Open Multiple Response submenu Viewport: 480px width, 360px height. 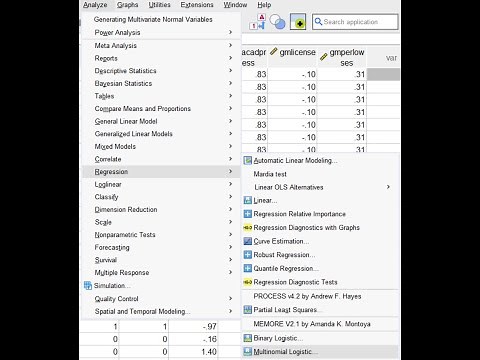161,272
